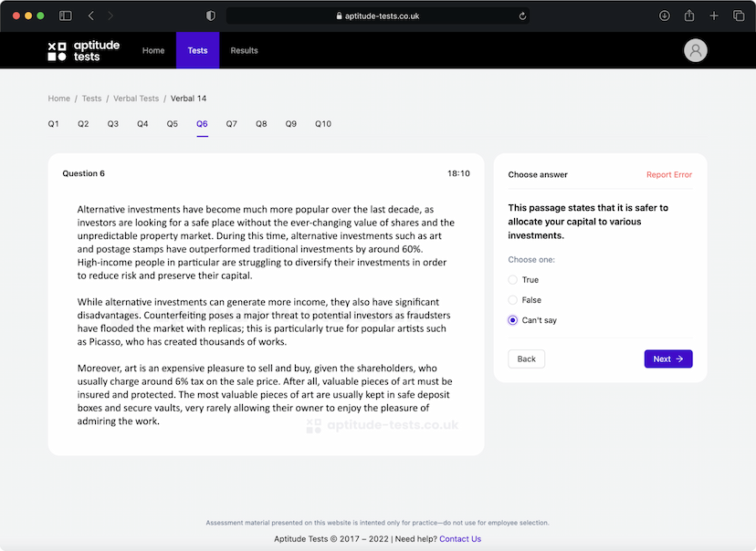
Task: Open a new tab with the plus icon
Action: (x=714, y=16)
